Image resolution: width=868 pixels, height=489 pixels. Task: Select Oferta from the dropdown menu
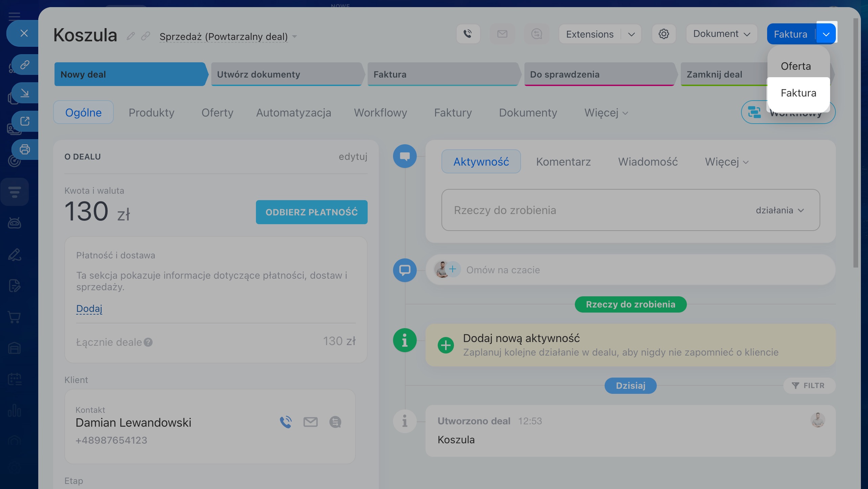click(796, 66)
